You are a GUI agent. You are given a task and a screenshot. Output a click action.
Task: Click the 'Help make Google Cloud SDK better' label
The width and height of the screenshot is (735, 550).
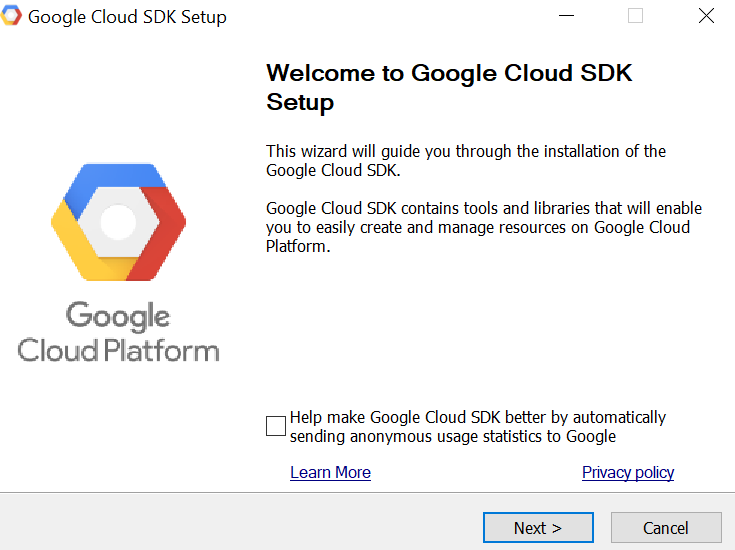pyautogui.click(x=478, y=427)
